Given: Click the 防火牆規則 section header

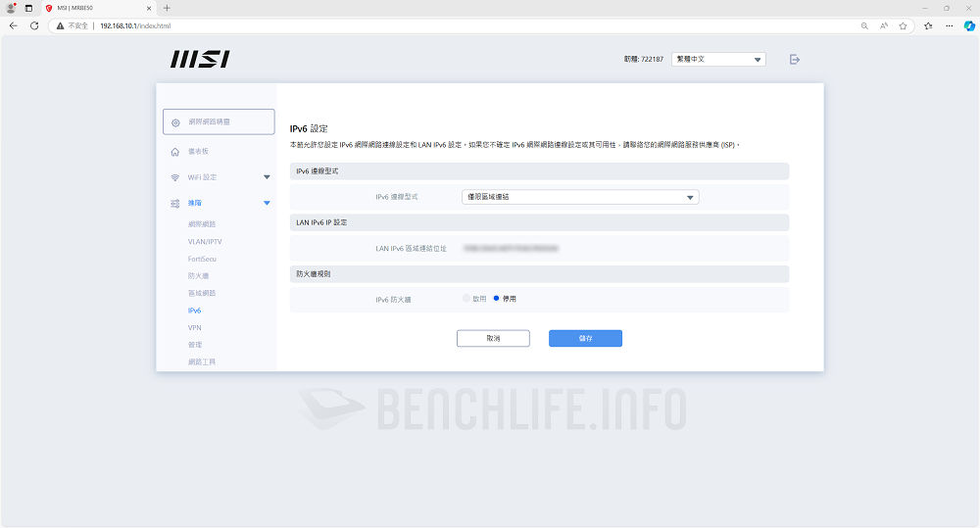Looking at the screenshot, I should point(539,273).
